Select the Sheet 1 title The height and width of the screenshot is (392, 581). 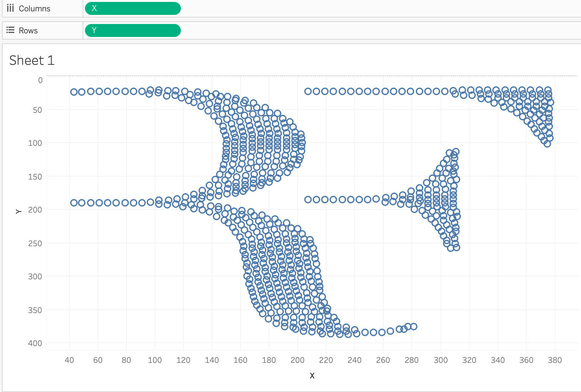(32, 61)
